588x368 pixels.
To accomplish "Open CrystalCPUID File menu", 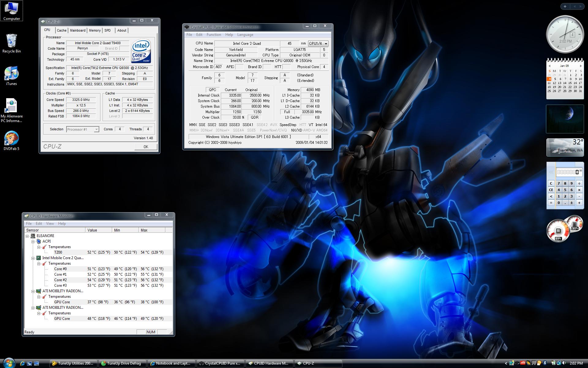I will coord(189,35).
